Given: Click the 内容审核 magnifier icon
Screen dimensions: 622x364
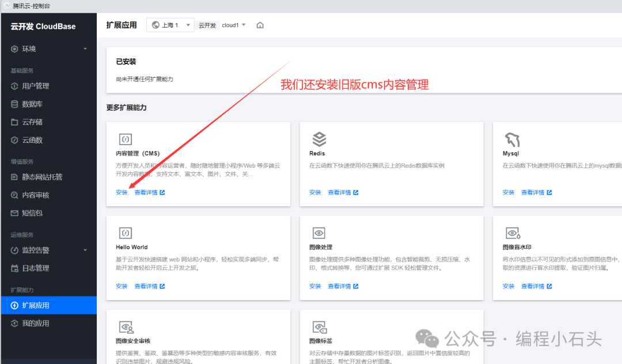Looking at the screenshot, I should (x=14, y=195).
